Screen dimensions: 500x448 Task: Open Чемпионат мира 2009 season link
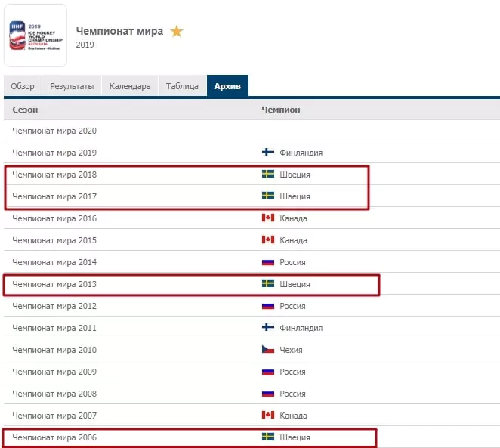(54, 372)
